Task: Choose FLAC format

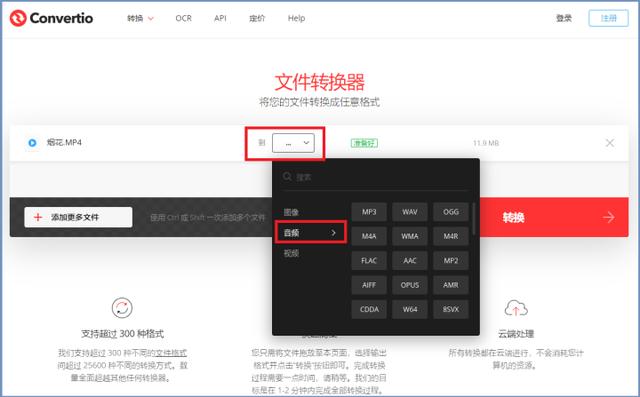Action: click(x=369, y=261)
